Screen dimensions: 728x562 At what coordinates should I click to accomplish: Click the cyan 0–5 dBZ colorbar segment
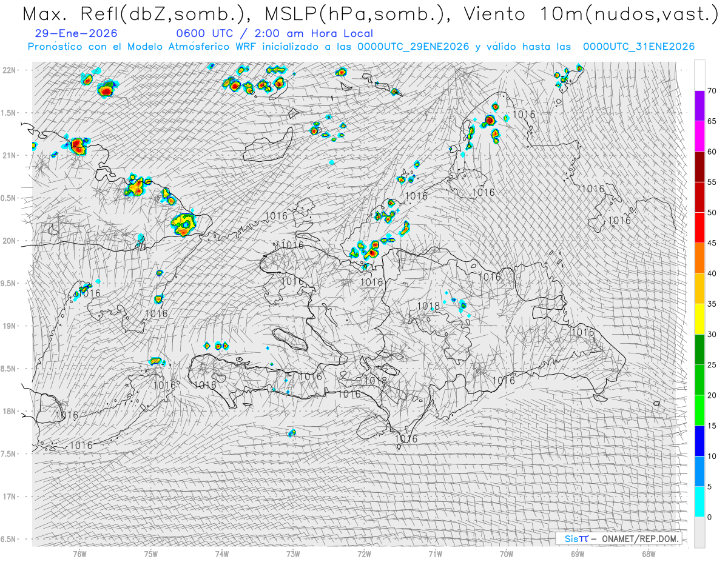(x=699, y=501)
